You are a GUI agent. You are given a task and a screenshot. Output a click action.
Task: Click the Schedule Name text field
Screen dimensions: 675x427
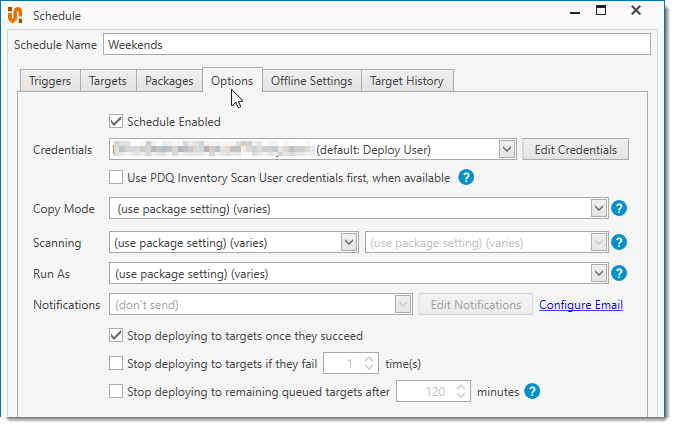pyautogui.click(x=376, y=45)
